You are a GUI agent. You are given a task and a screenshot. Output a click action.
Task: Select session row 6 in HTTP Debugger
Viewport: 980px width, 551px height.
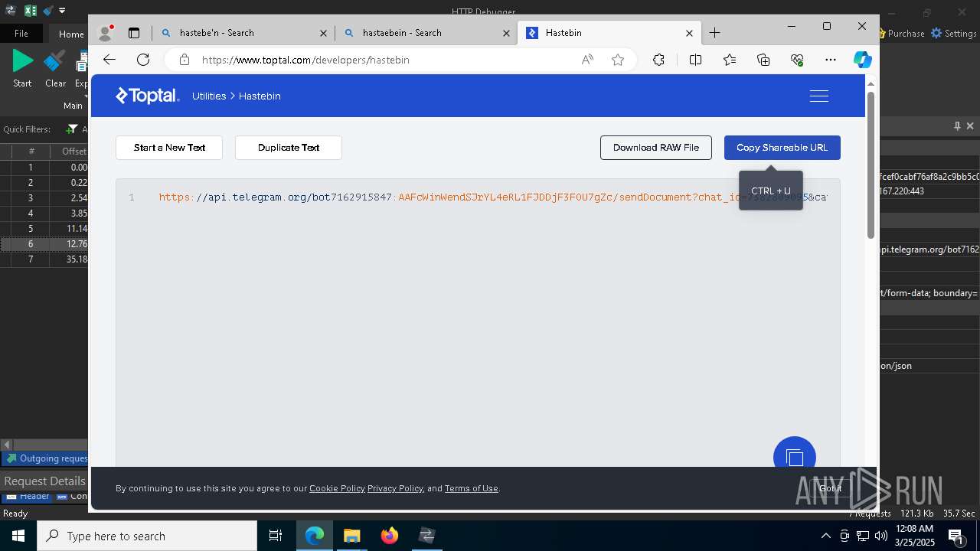(x=44, y=244)
